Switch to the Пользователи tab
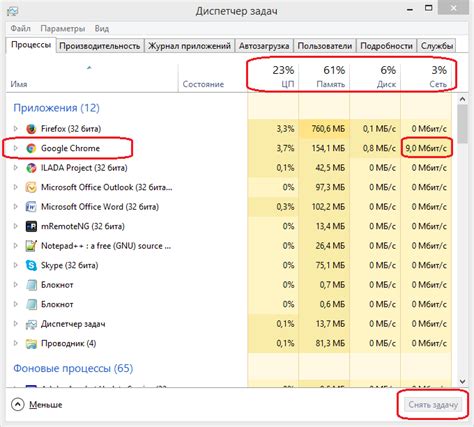 (x=325, y=46)
